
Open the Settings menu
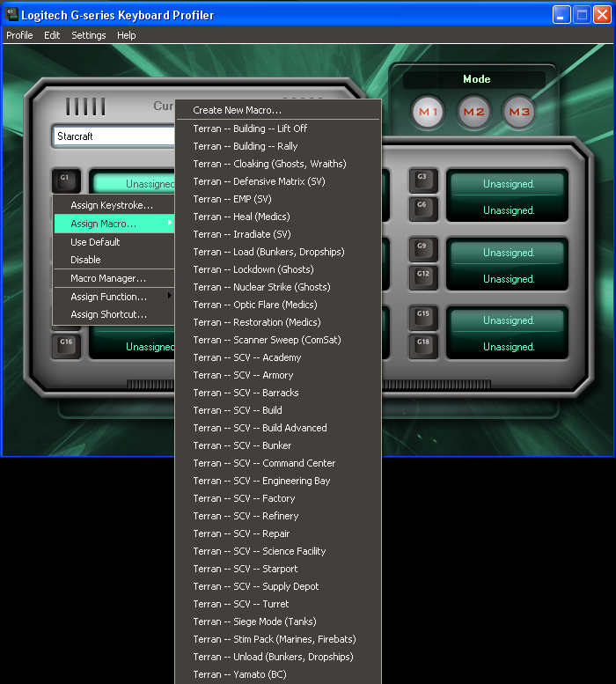coord(88,35)
